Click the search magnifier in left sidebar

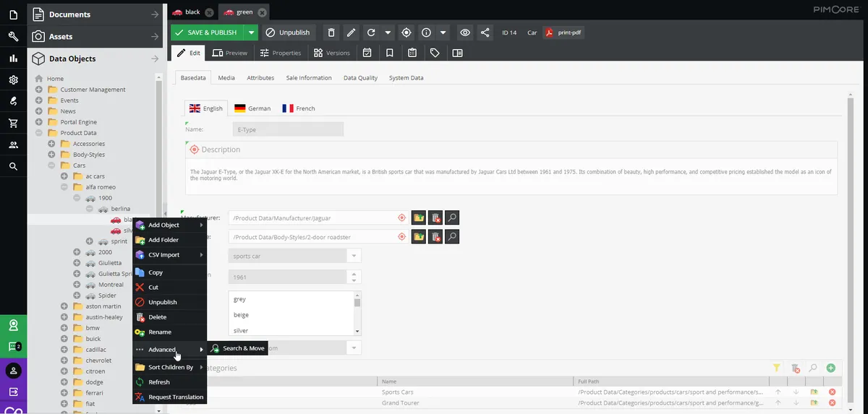[x=13, y=167]
